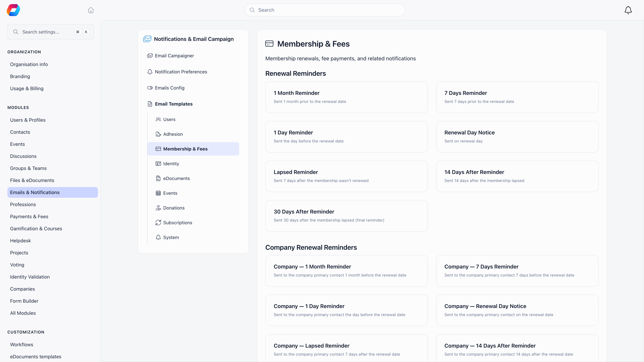Go to the home icon

pyautogui.click(x=91, y=10)
